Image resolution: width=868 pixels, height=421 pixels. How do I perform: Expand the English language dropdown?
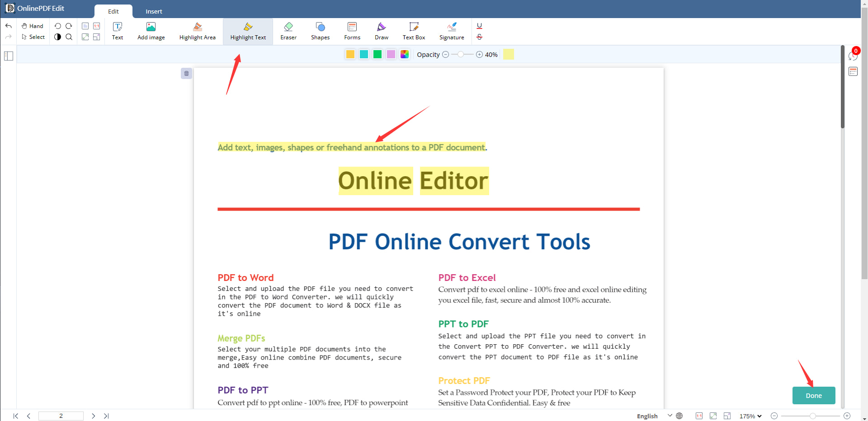click(x=654, y=416)
